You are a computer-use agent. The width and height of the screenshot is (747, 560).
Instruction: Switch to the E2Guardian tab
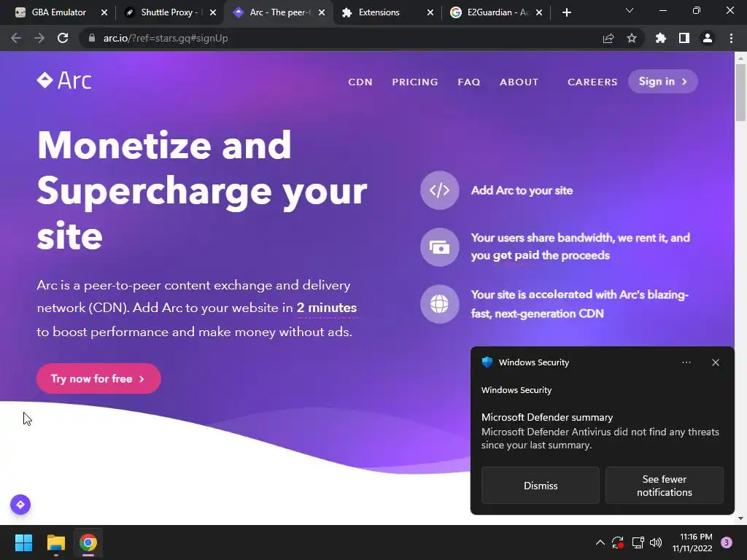496,12
